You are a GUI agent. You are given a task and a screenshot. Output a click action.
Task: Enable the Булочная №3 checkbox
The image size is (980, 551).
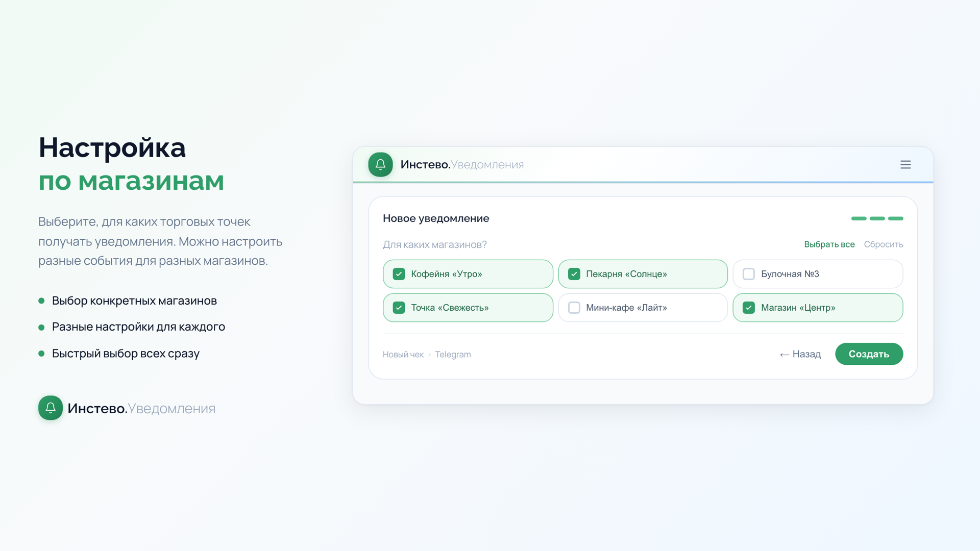coord(749,274)
